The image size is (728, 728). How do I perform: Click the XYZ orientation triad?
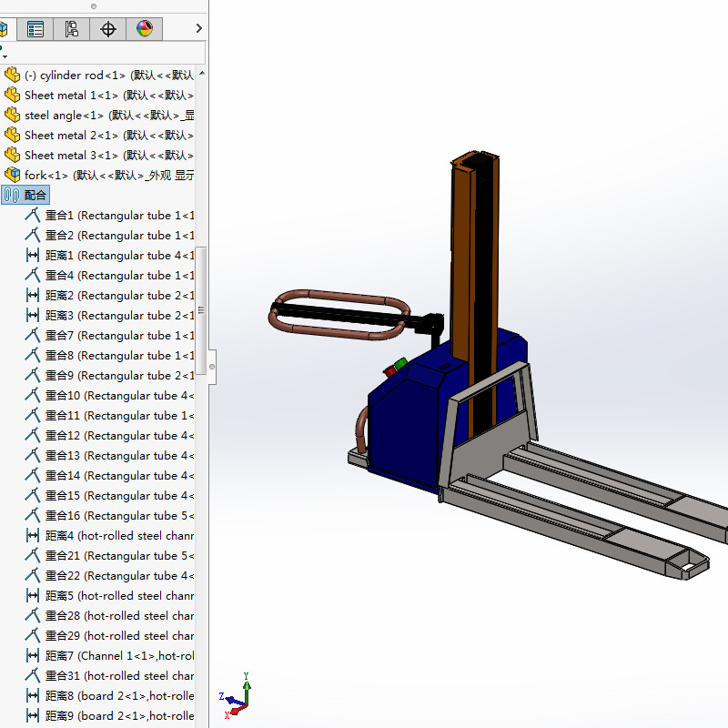pos(235,696)
